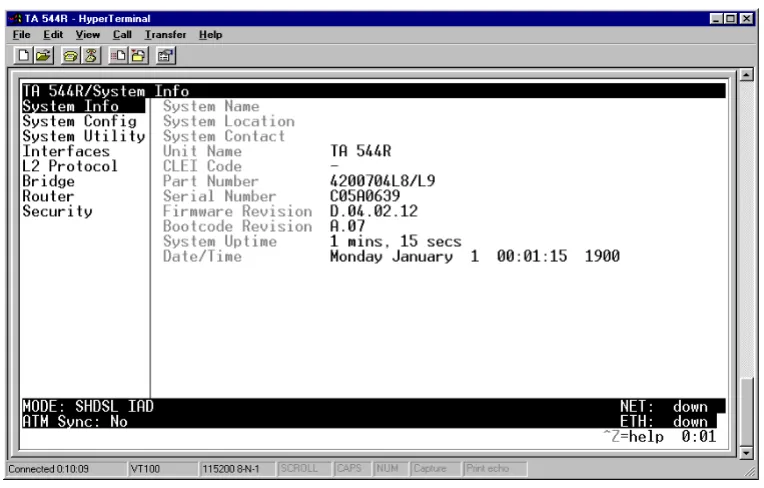Click the Part Number value 4200704L8/L9
Screen dimensions: 764x488
382,181
